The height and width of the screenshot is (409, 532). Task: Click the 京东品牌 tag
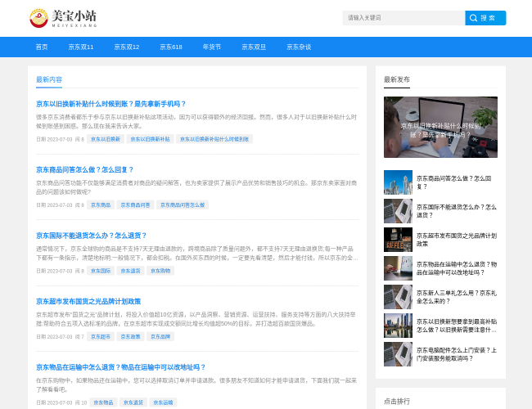pyautogui.click(x=160, y=336)
